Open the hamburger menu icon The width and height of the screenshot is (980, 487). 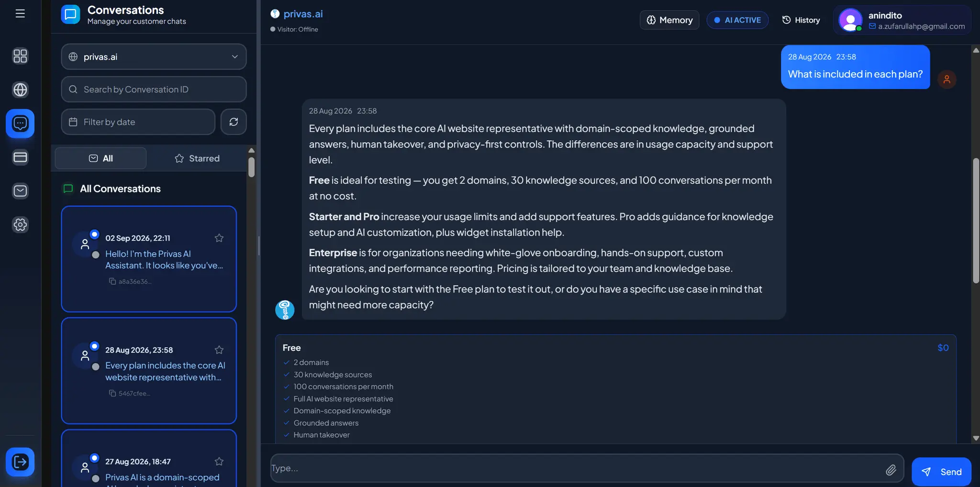20,13
